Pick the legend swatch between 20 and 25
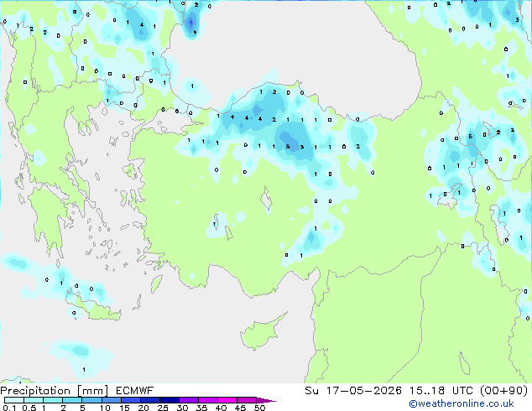Viewport: 532px width, 411px height. click(x=149, y=400)
